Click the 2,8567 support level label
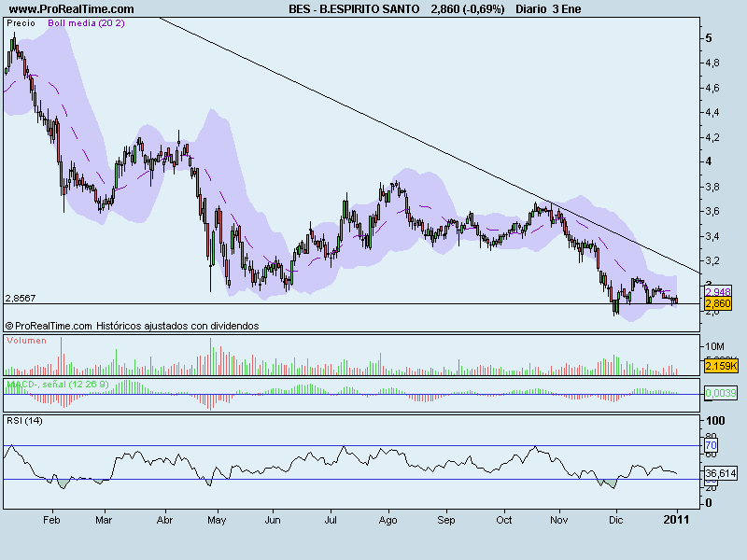This screenshot has height=560, width=747. pyautogui.click(x=21, y=298)
